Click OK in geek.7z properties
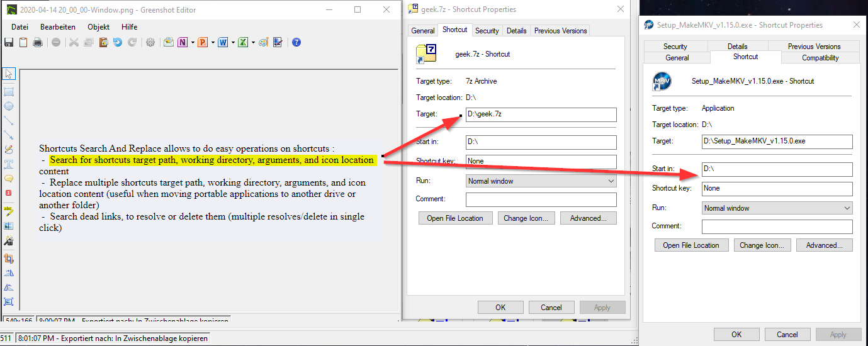The height and width of the screenshot is (346, 868). coord(500,308)
